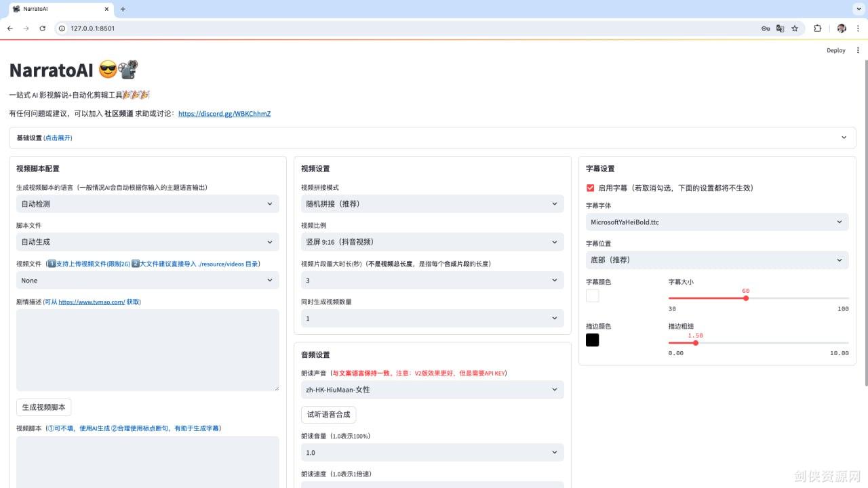The height and width of the screenshot is (488, 868).
Task: Open the Streamlit app options menu beside Deploy
Action: (858, 50)
